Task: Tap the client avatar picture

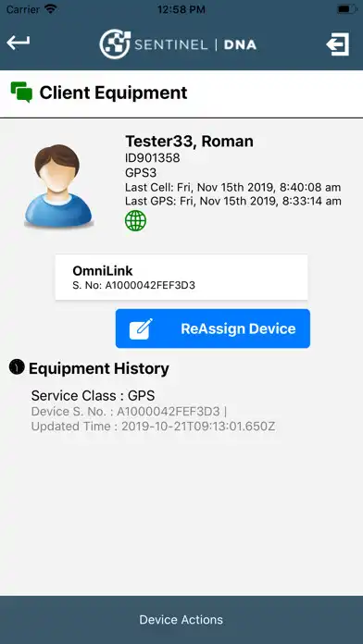Action: tap(58, 186)
